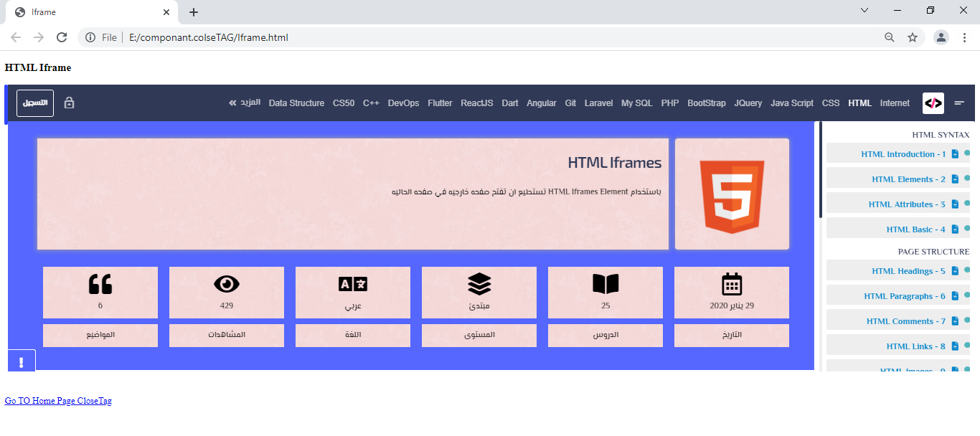This screenshot has height=436, width=980.
Task: Open Flutter navbar item
Action: point(440,103)
